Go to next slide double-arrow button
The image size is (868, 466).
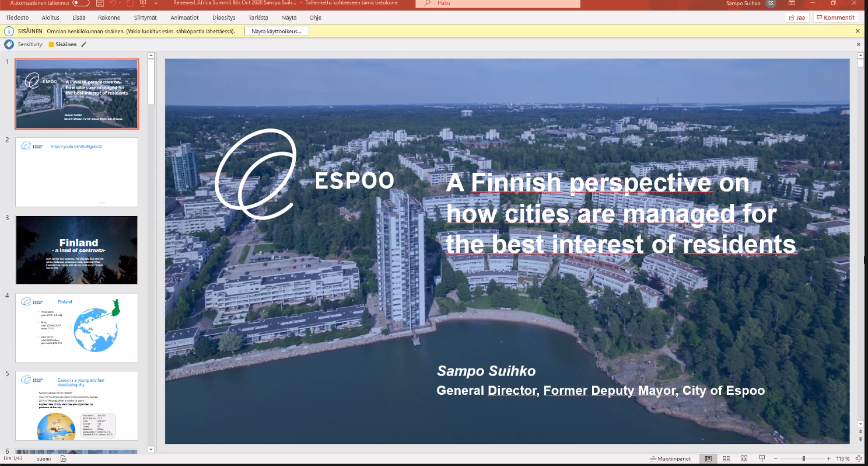(860, 439)
